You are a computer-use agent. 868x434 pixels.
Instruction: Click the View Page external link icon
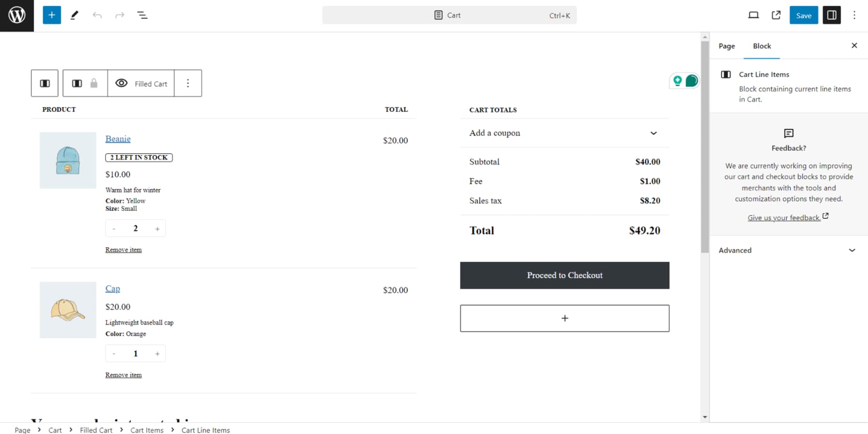pos(776,15)
